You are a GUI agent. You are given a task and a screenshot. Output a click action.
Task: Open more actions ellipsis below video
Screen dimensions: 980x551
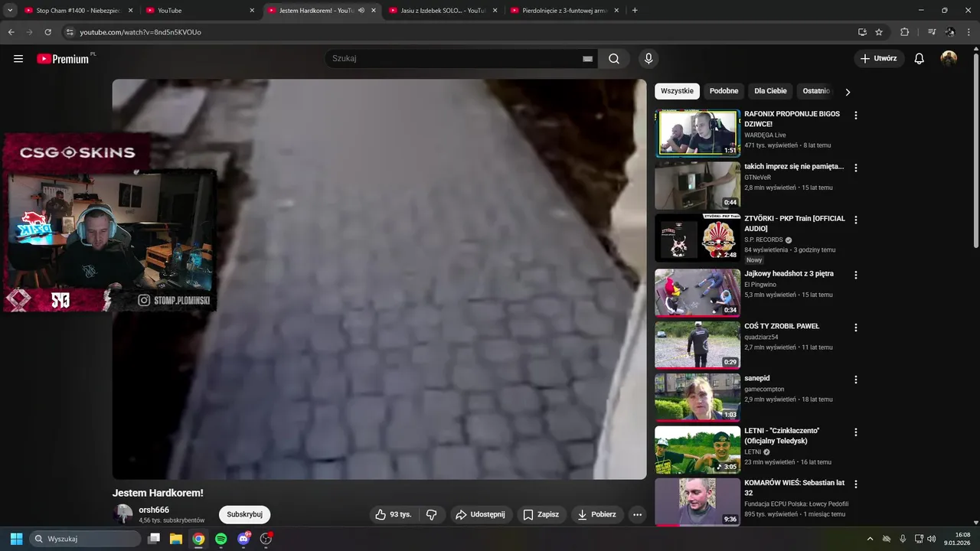point(637,515)
